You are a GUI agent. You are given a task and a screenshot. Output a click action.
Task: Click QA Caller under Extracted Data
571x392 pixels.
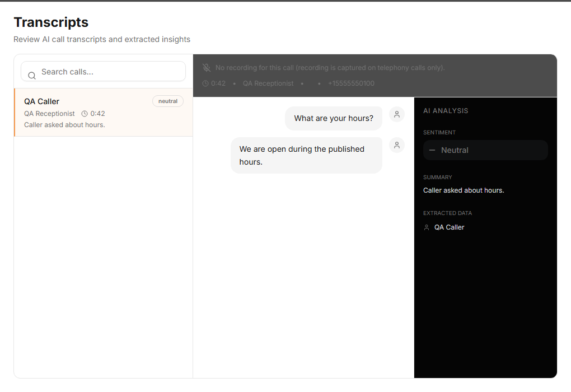point(450,227)
